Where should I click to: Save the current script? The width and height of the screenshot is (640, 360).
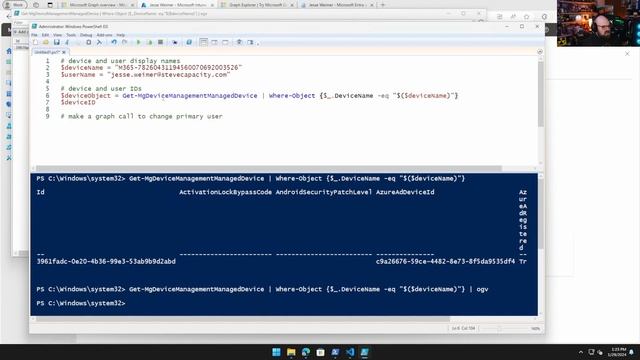tap(57, 42)
